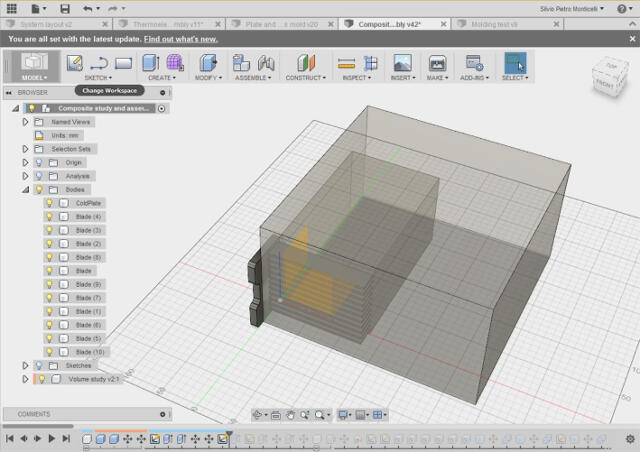Click the Create Sketch tool icon
The height and width of the screenshot is (452, 640).
pos(75,63)
